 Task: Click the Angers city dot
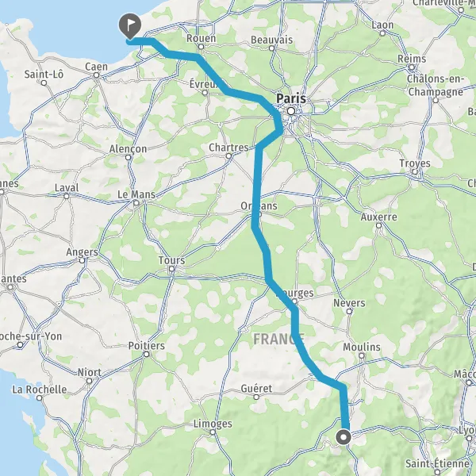tap(82, 260)
